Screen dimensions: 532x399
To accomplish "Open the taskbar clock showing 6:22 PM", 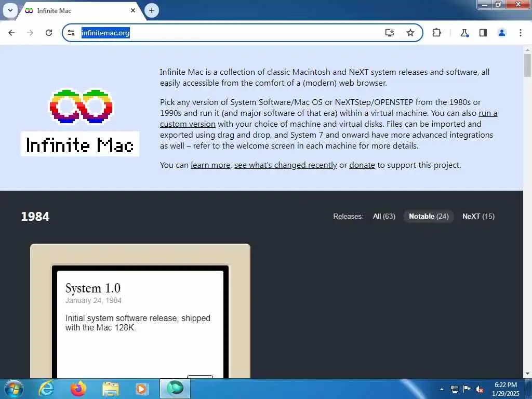I will point(506,389).
